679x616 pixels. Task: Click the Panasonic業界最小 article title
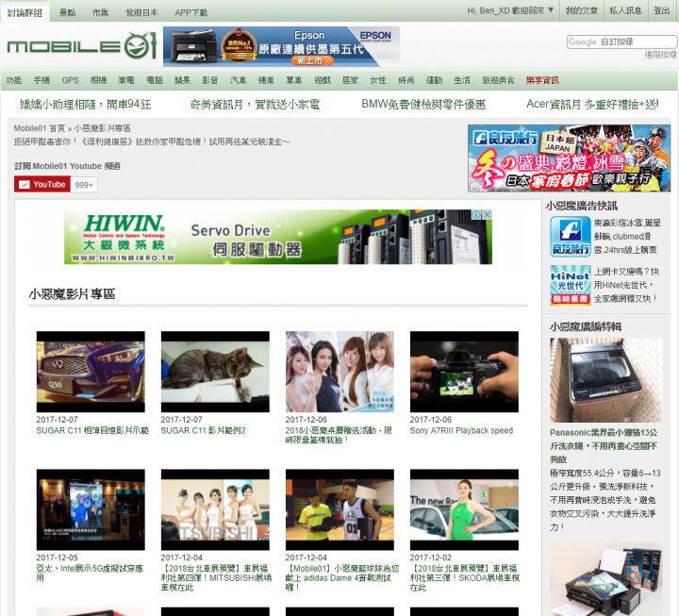coord(604,446)
